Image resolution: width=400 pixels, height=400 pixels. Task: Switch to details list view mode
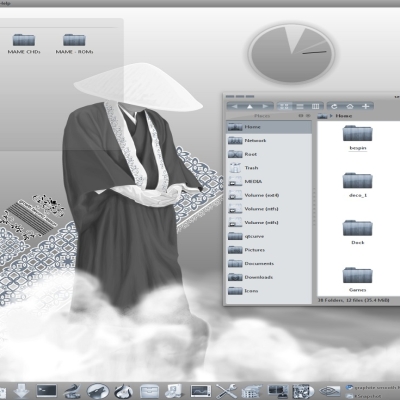[x=300, y=106]
